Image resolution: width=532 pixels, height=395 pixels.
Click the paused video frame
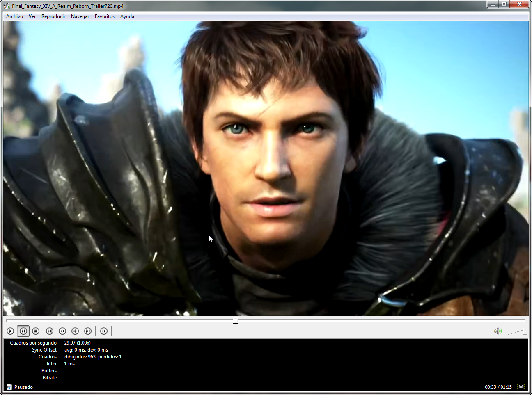(266, 168)
